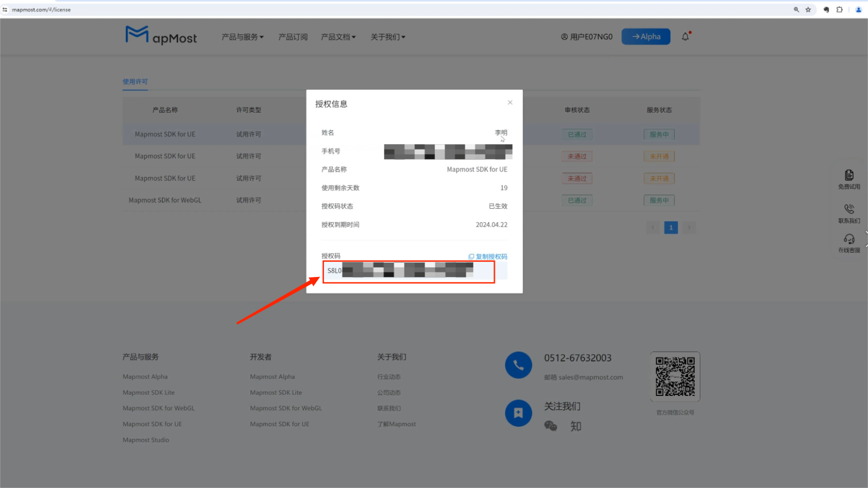
Task: Click the 已通过 status in the WebGL row
Action: pos(577,201)
